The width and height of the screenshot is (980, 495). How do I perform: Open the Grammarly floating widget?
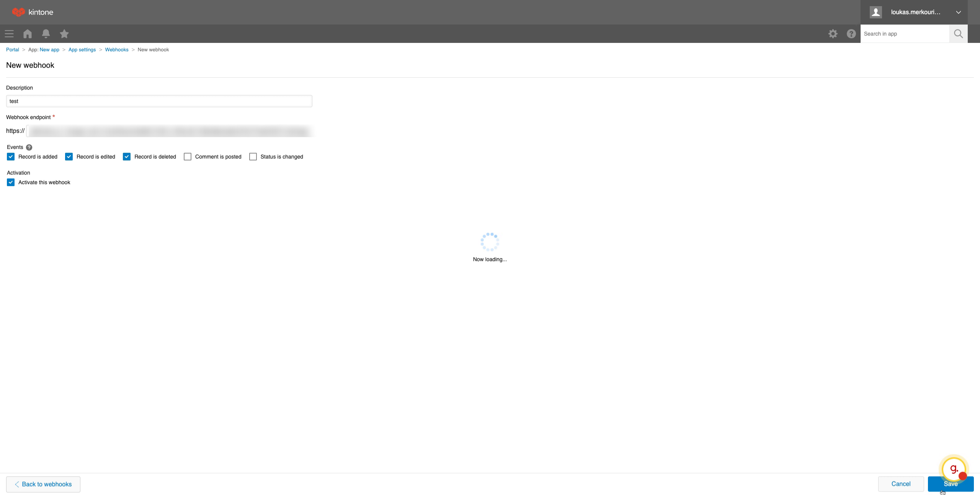click(954, 469)
